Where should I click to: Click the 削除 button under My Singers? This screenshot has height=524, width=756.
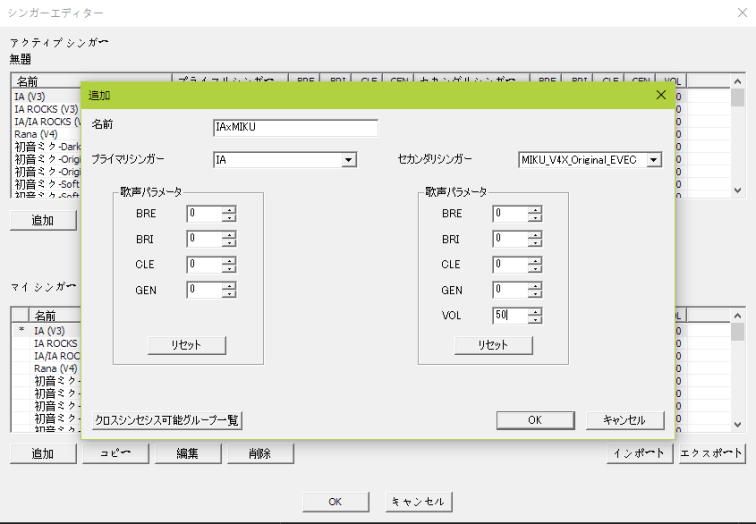(257, 453)
